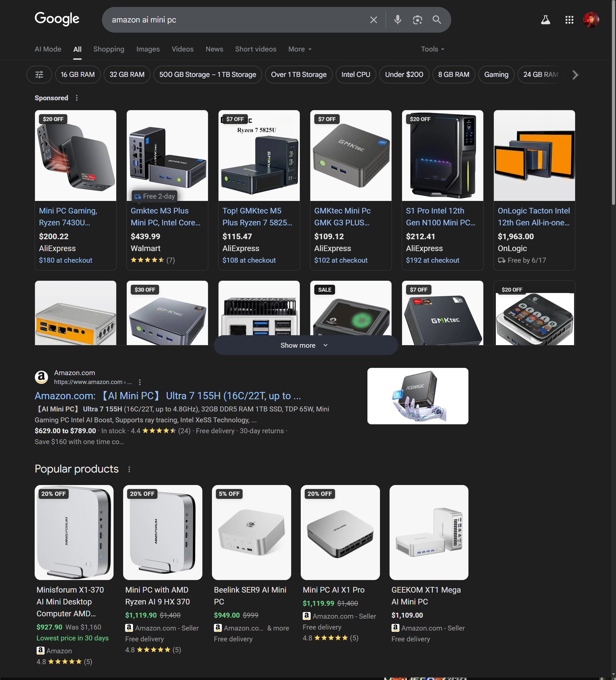Toggle the Gaming filter chip
The width and height of the screenshot is (616, 680).
[496, 75]
